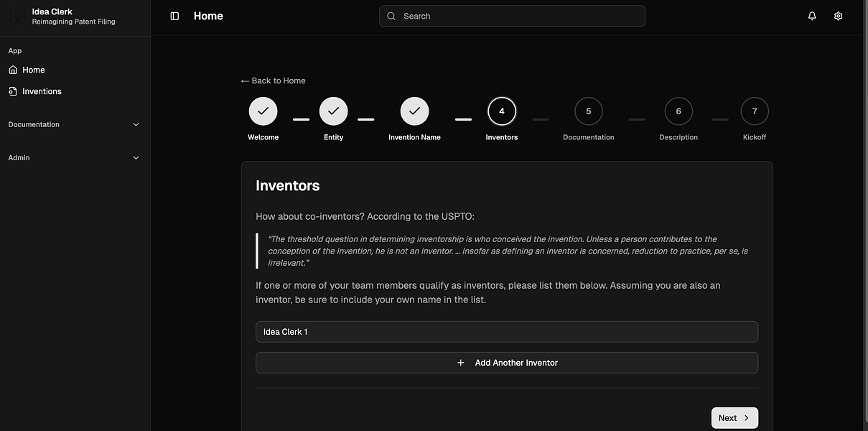Click the Welcome step label
The image size is (868, 431).
[263, 137]
